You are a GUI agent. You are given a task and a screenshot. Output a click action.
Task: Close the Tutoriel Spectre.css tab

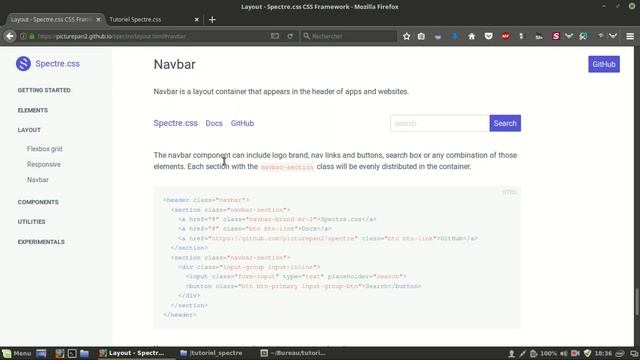pos(197,20)
